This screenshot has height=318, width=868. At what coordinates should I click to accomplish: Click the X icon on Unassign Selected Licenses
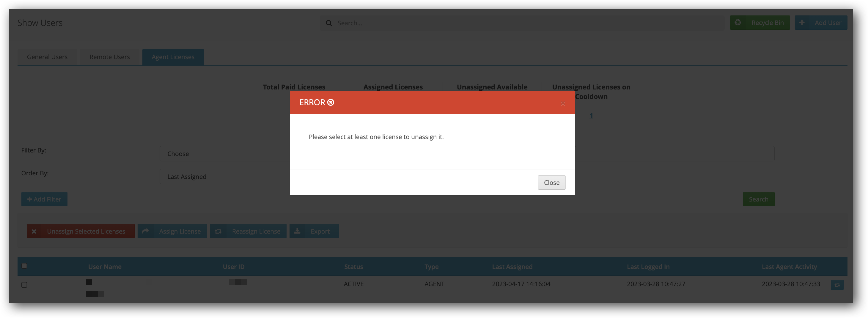pyautogui.click(x=34, y=232)
